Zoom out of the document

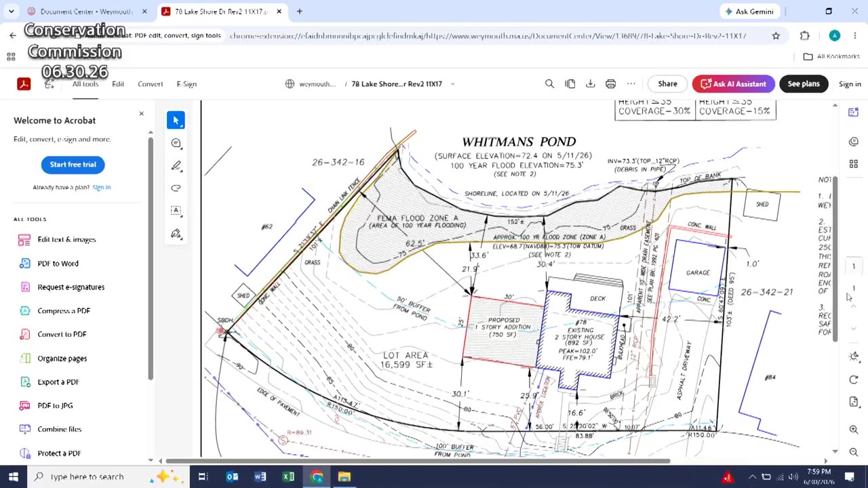(x=854, y=452)
